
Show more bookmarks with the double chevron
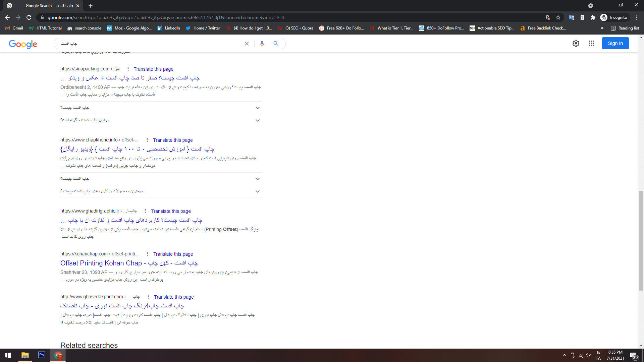click(602, 28)
